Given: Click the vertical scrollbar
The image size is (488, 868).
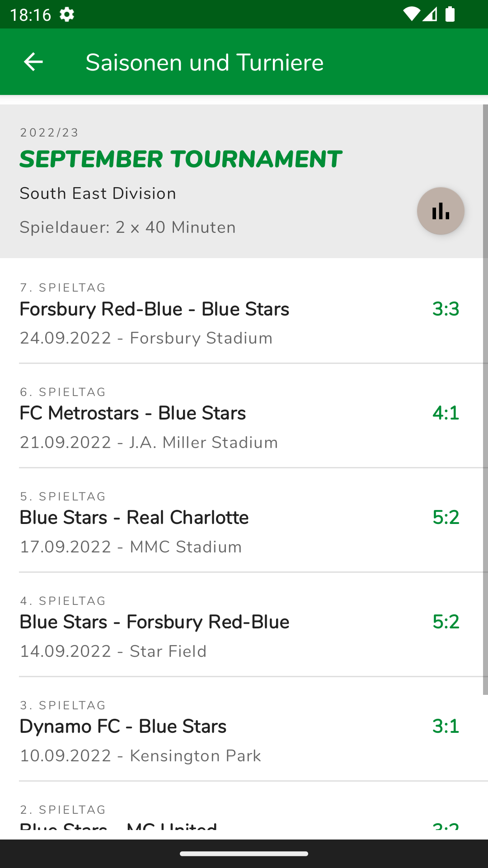Looking at the screenshot, I should pos(485,398).
